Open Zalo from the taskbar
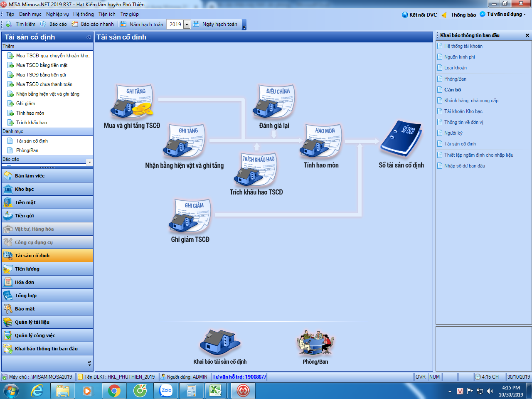This screenshot has height=399, width=532. [166, 391]
